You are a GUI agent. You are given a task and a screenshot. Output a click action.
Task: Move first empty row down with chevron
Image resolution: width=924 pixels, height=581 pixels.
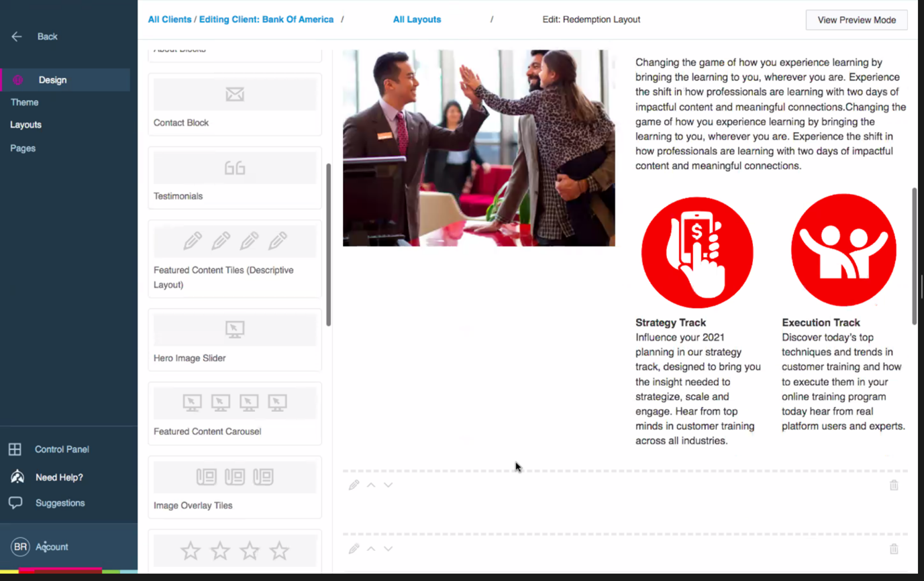[x=389, y=485]
